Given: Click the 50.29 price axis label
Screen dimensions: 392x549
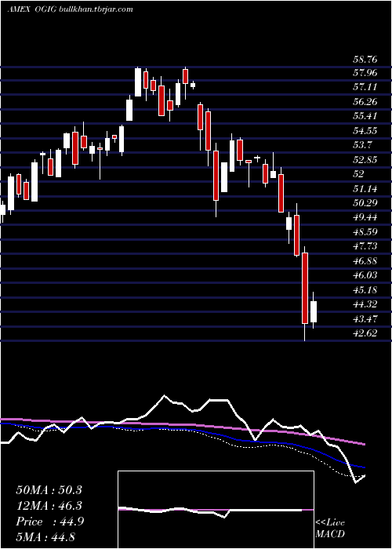Looking at the screenshot, I should [x=365, y=203].
